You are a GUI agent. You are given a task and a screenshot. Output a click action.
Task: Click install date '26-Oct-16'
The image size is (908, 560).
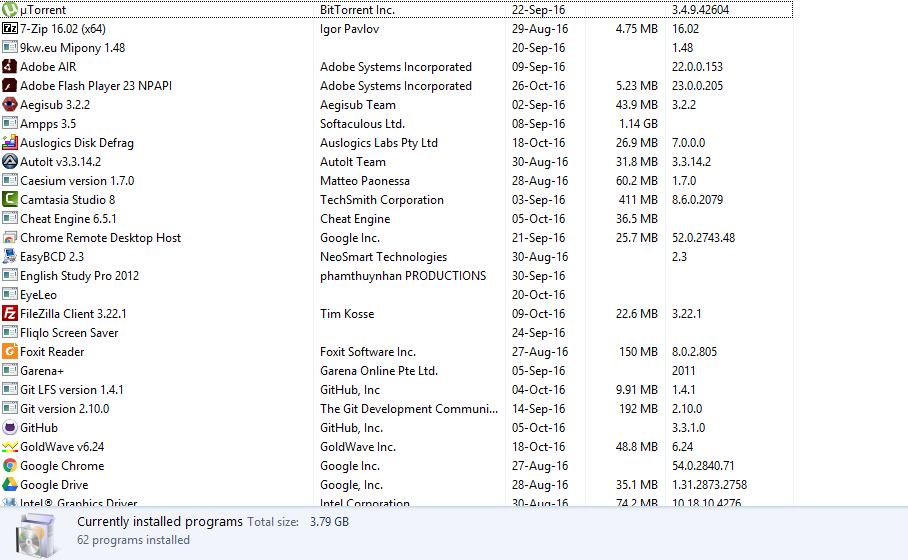point(540,86)
